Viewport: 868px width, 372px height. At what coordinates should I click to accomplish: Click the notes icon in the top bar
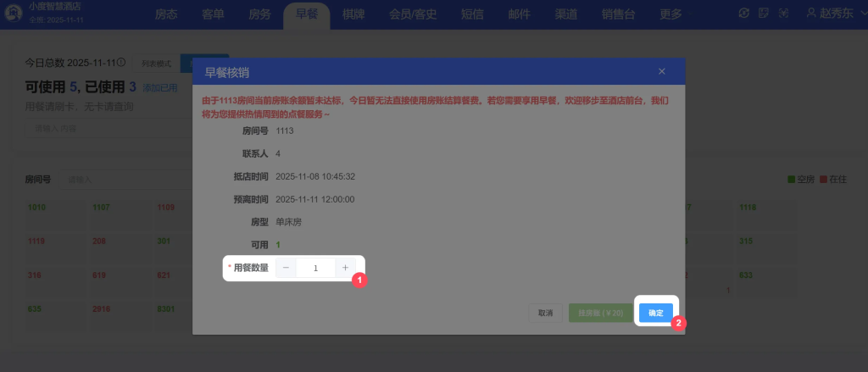click(764, 13)
